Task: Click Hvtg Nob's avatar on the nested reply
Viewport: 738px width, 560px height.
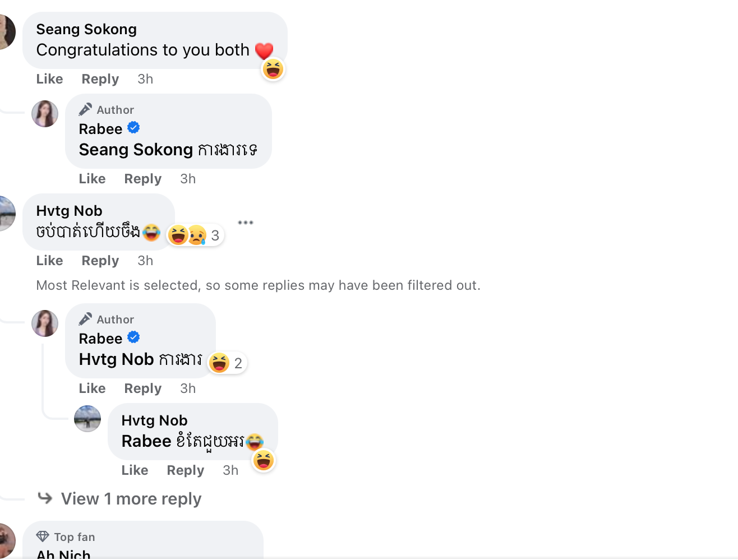Action: coord(87,419)
